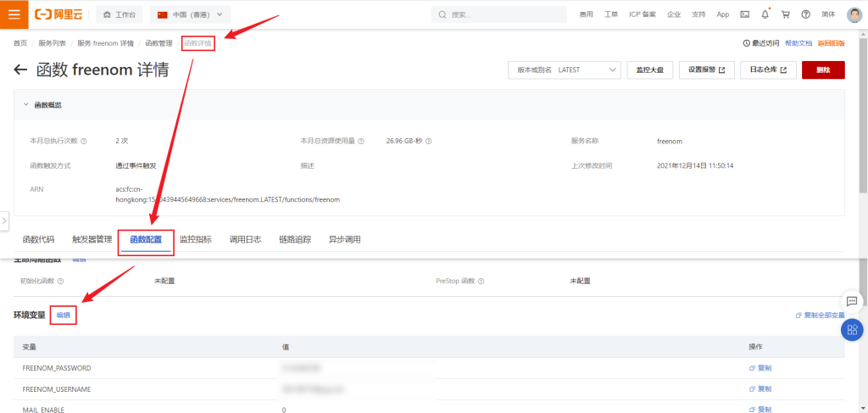Select the ARN value text

click(227, 194)
